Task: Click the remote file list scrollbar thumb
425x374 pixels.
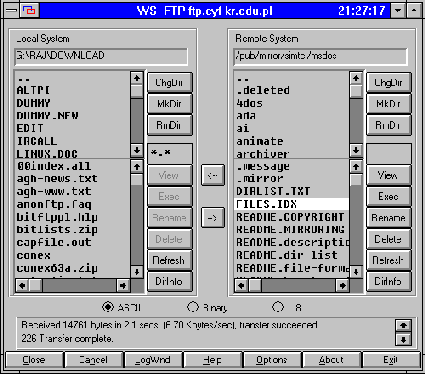Action: tap(356, 180)
